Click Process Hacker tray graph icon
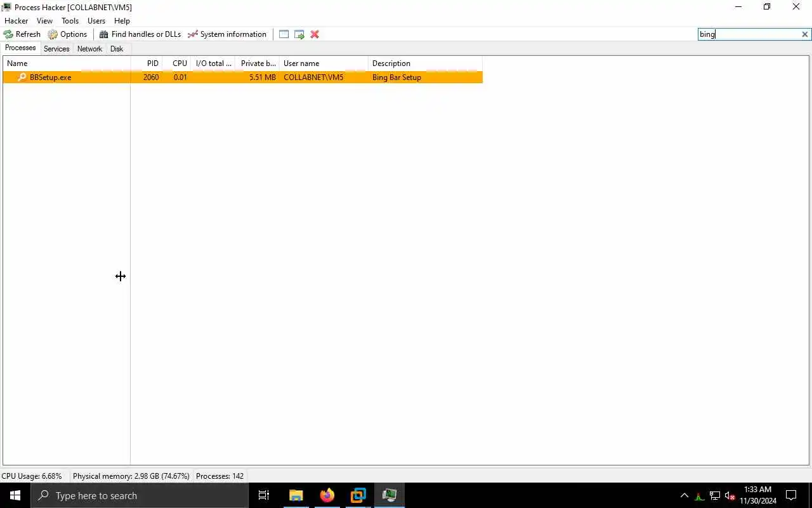Image resolution: width=812 pixels, height=508 pixels. (699, 496)
